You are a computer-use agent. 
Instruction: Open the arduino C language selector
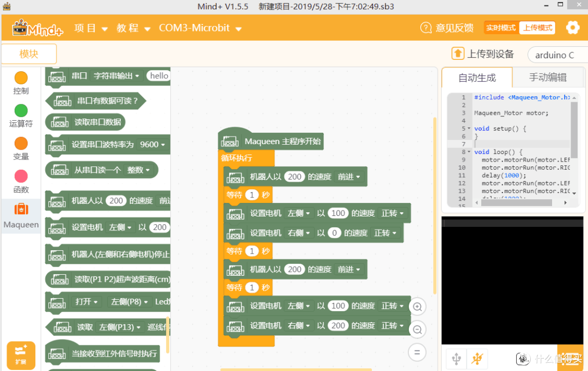click(558, 55)
